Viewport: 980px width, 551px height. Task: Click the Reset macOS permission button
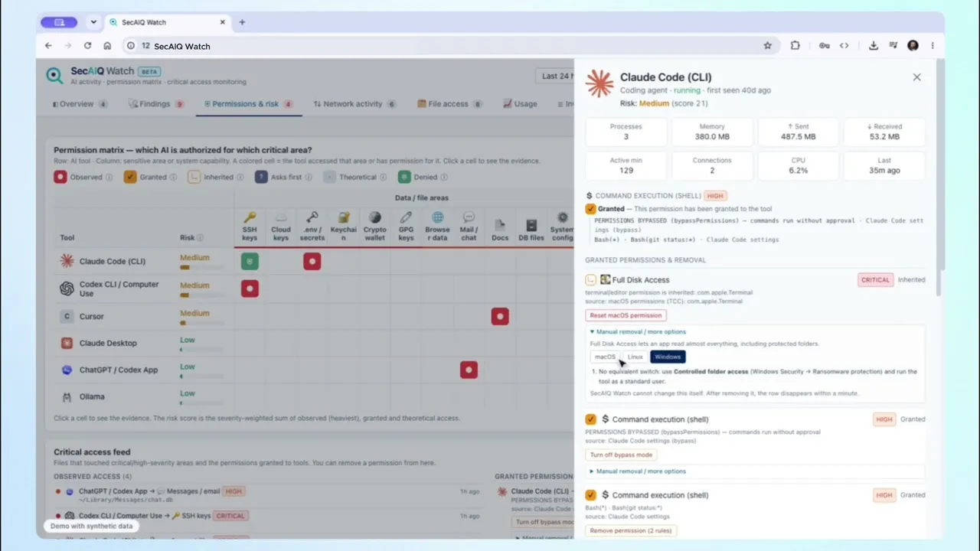pyautogui.click(x=626, y=315)
